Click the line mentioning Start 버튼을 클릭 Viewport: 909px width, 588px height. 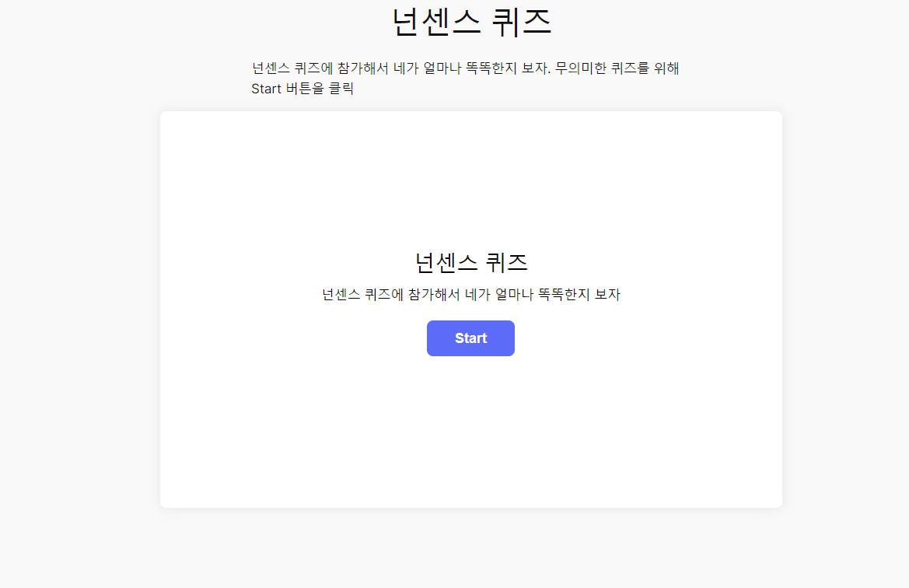click(302, 88)
